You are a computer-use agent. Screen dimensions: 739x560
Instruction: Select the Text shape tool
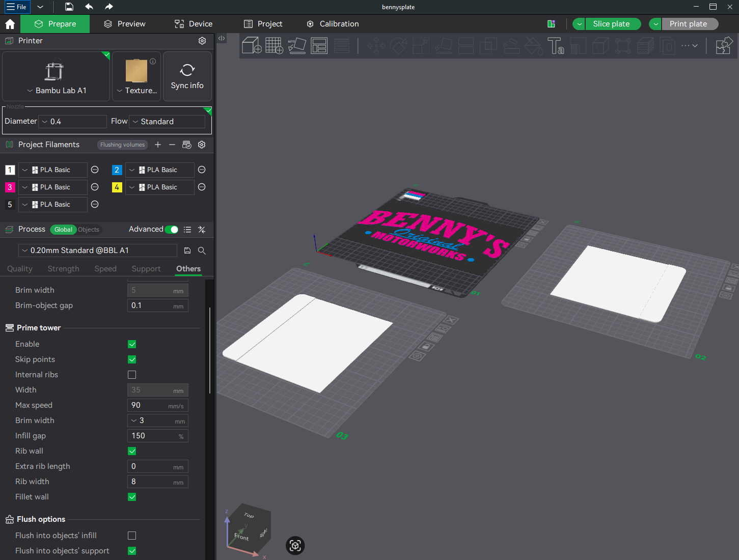[556, 45]
